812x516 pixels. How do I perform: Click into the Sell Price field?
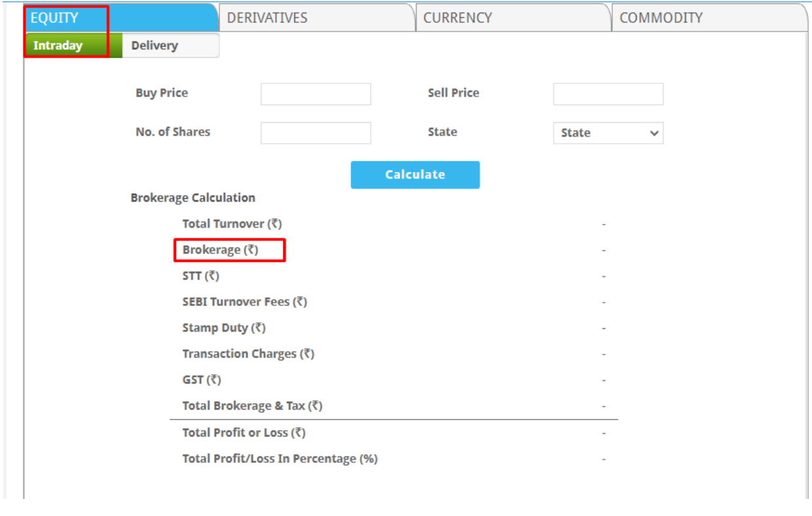click(x=608, y=94)
